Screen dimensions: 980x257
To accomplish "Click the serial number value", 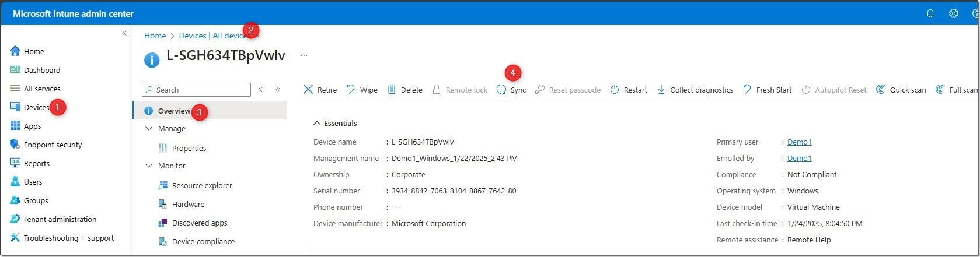I will coord(454,191).
